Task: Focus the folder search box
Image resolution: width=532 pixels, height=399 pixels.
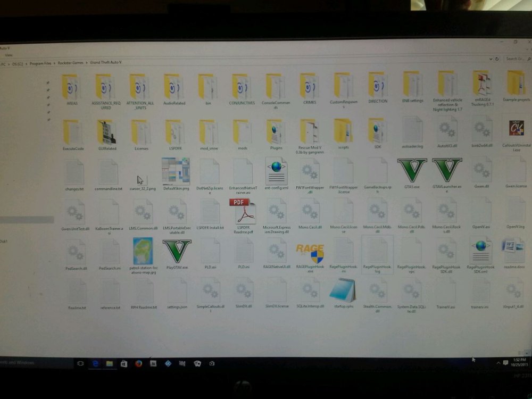Action: tap(517, 59)
